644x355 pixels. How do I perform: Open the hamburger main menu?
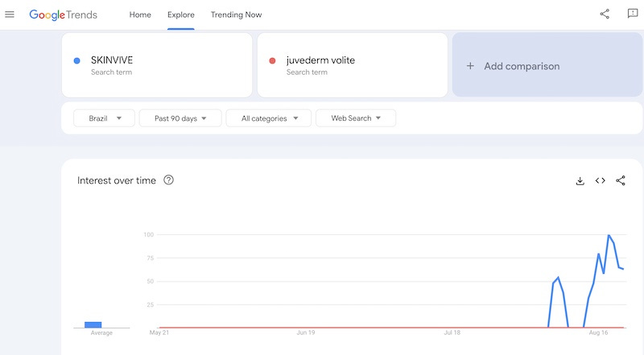click(10, 14)
